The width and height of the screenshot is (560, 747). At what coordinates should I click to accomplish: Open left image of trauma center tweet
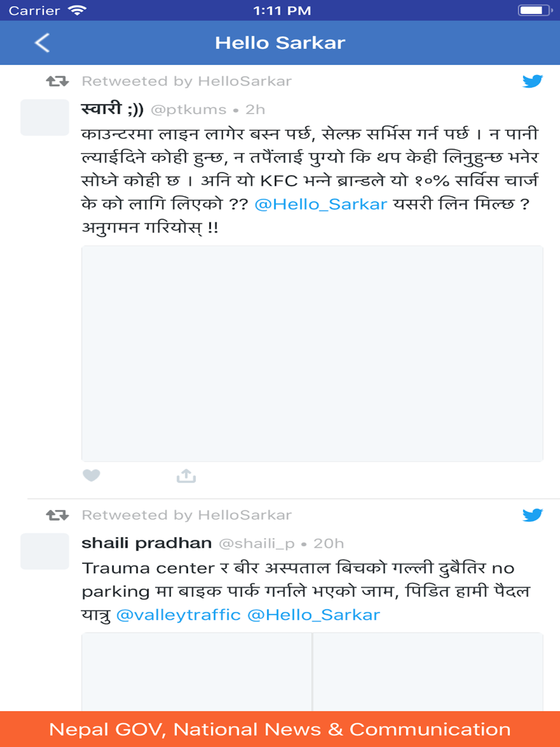point(197,672)
